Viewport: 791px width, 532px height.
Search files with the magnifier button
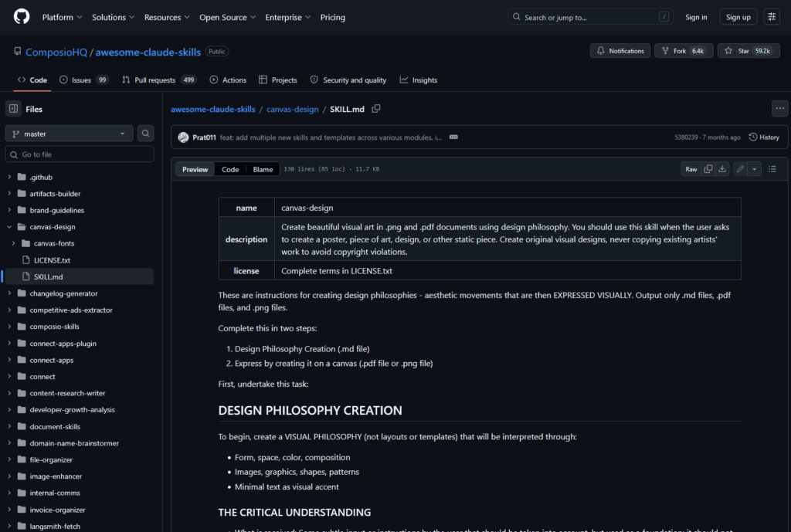[x=145, y=134]
